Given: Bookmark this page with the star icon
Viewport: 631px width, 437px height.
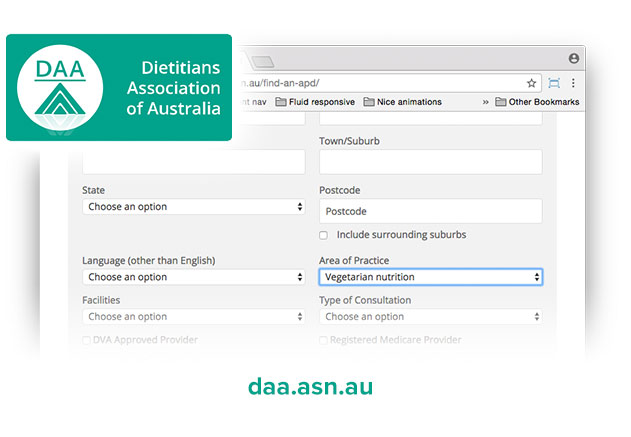Looking at the screenshot, I should tap(531, 83).
